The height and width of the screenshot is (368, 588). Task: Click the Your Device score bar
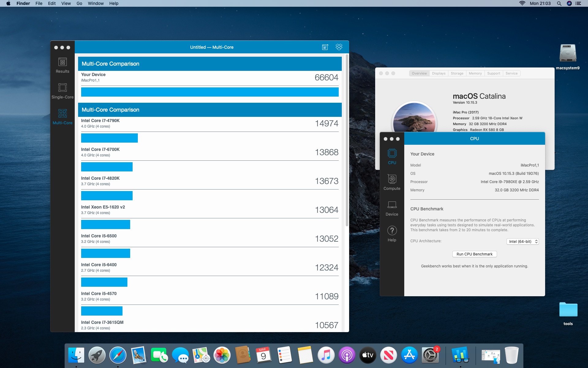[210, 92]
